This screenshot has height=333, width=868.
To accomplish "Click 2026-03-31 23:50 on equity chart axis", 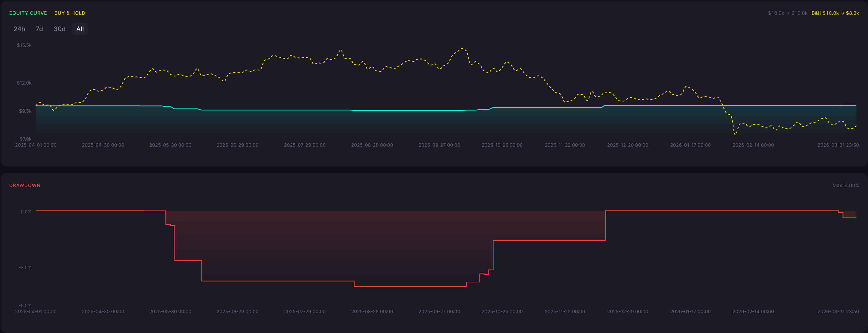I will 838,145.
